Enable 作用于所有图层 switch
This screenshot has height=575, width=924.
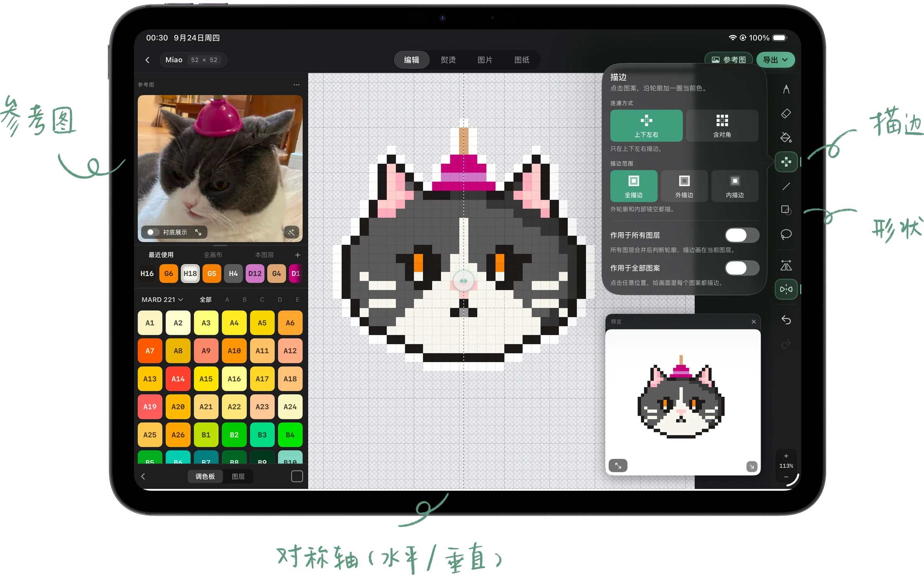(x=742, y=235)
